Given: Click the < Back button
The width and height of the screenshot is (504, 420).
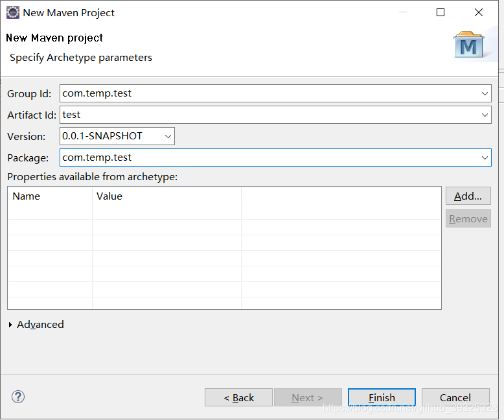Looking at the screenshot, I should [238, 397].
